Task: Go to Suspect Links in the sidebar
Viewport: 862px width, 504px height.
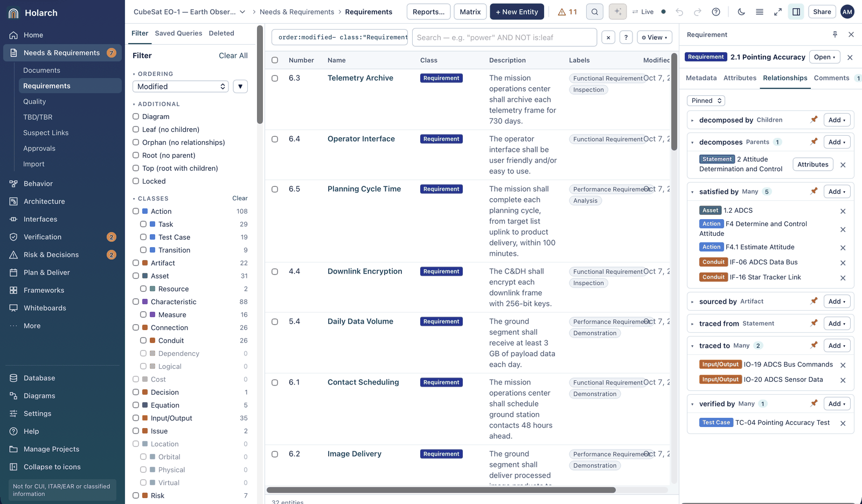Action: click(46, 132)
